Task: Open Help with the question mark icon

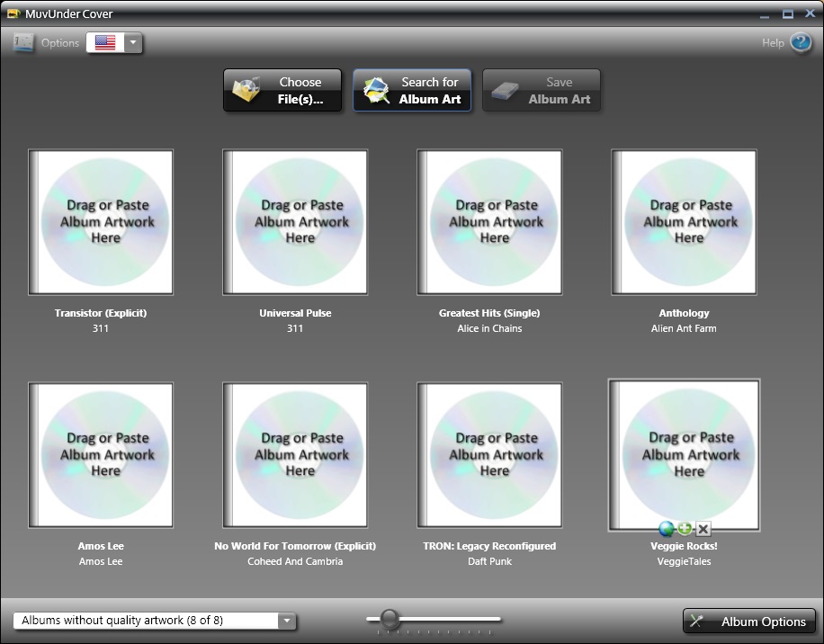Action: [x=800, y=42]
